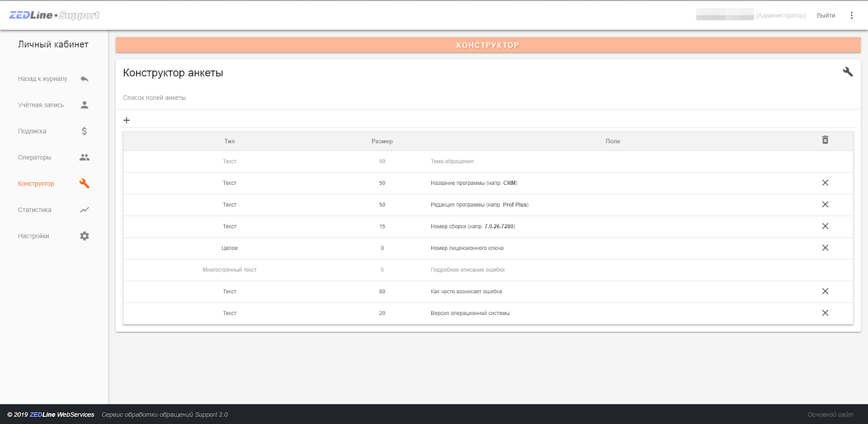Select Конструктор in sidebar
The image size is (868, 424).
[36, 184]
